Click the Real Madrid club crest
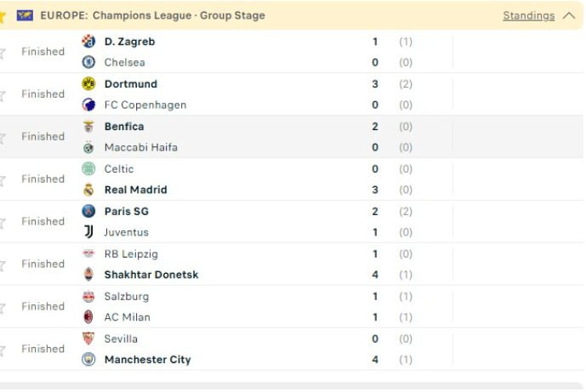586x392 pixels. (x=88, y=190)
